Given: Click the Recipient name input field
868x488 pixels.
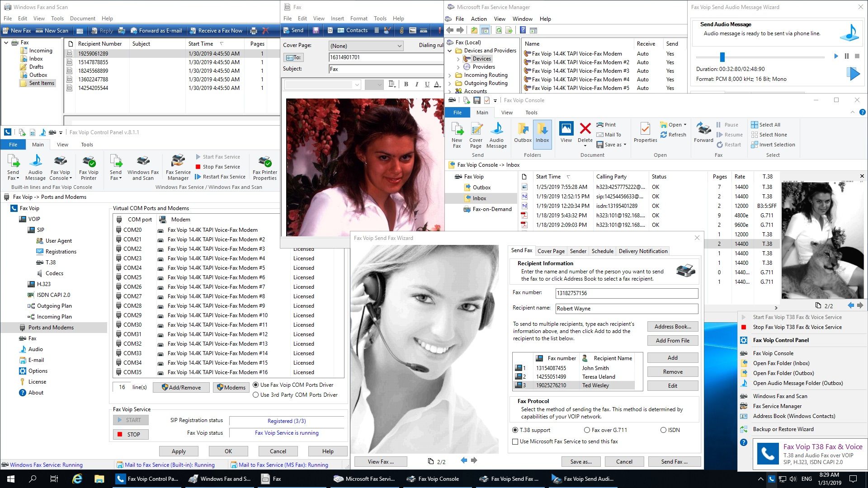Looking at the screenshot, I should [626, 309].
